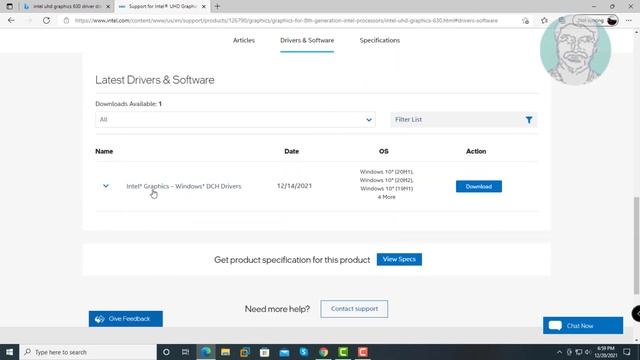Refresh the Intel support page
This screenshot has width=640, height=360.
[47, 20]
